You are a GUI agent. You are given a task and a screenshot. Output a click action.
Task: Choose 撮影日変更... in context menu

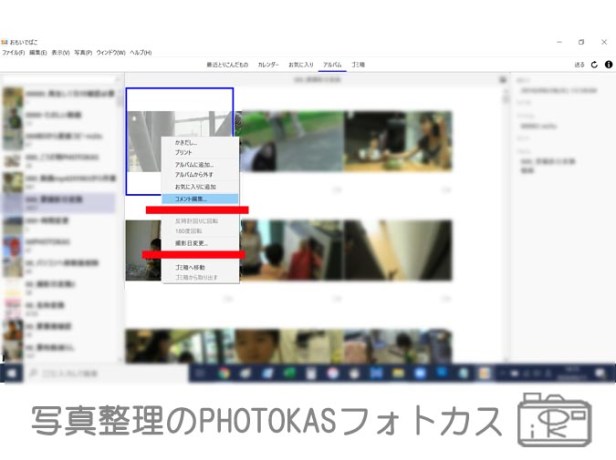click(200, 244)
